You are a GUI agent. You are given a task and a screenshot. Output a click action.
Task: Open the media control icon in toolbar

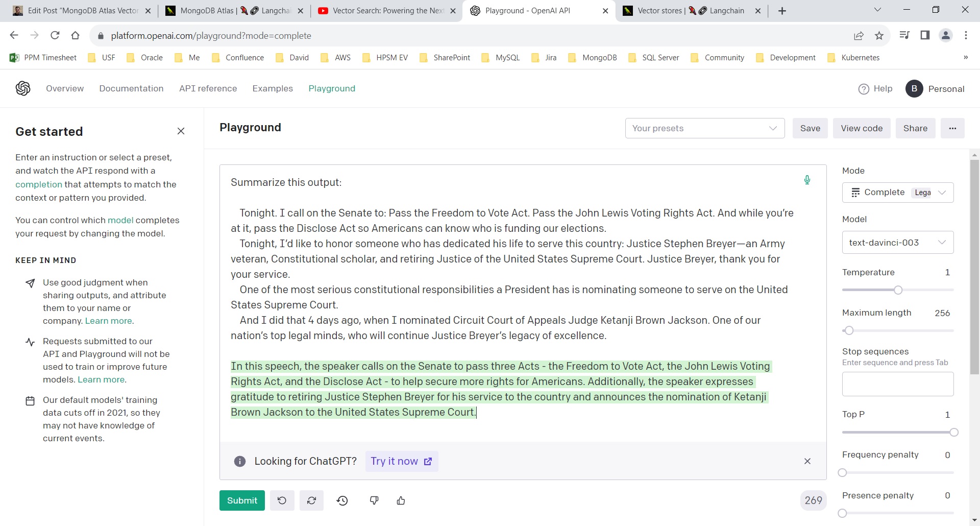[904, 35]
